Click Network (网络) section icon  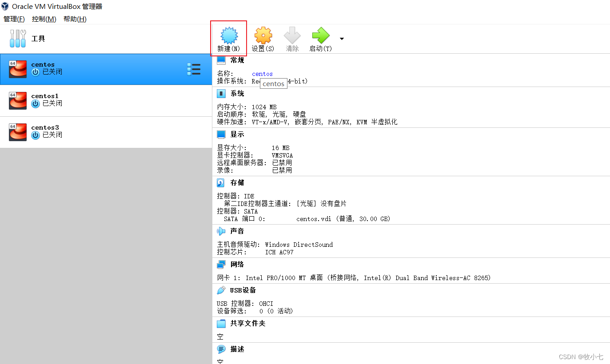point(221,264)
